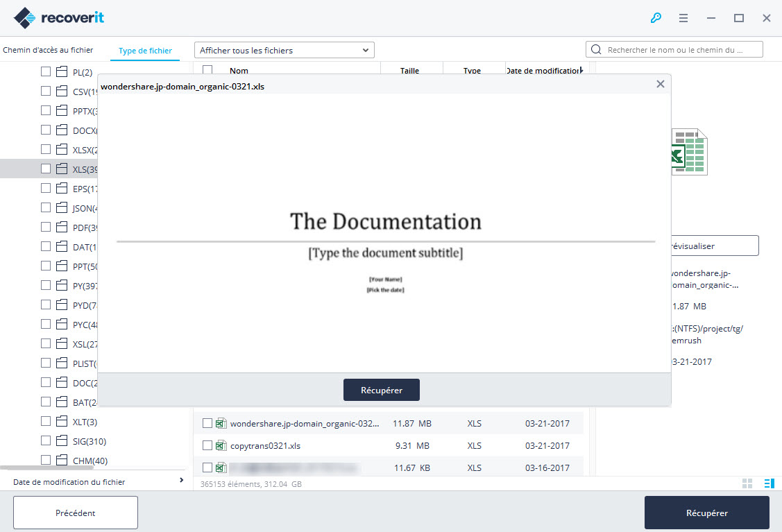
Task: Check the PL(2) file type checkbox
Action: pos(46,72)
